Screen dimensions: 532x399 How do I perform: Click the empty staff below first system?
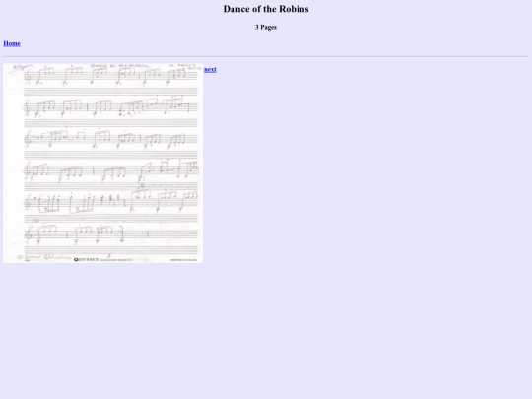pos(110,91)
